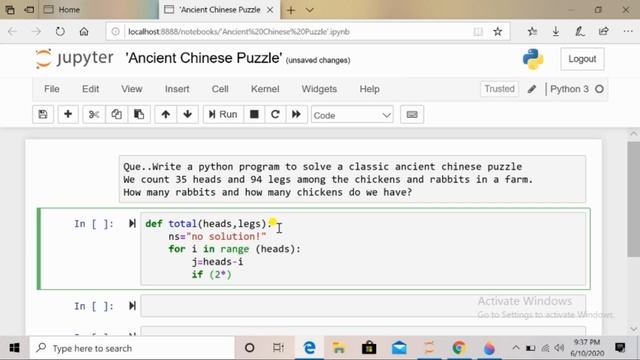Viewport: 640px width, 360px height.
Task: Click the notebook vertical scrollbar
Action: (x=633, y=200)
